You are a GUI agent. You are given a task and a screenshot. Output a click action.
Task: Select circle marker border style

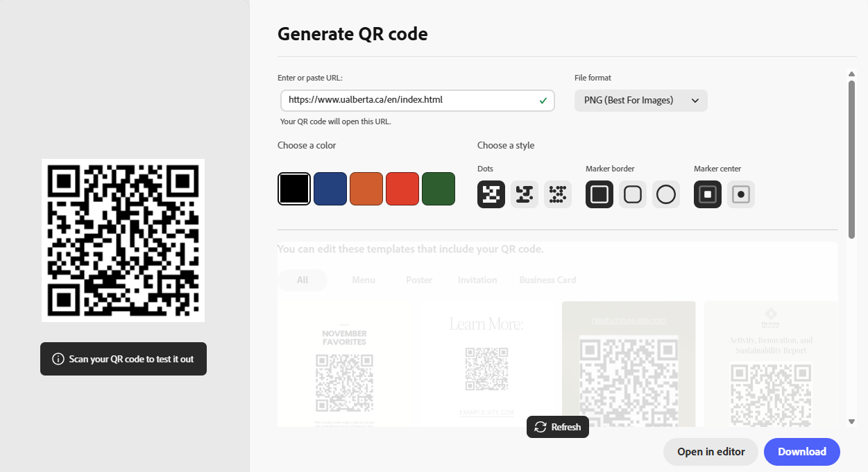pyautogui.click(x=666, y=194)
